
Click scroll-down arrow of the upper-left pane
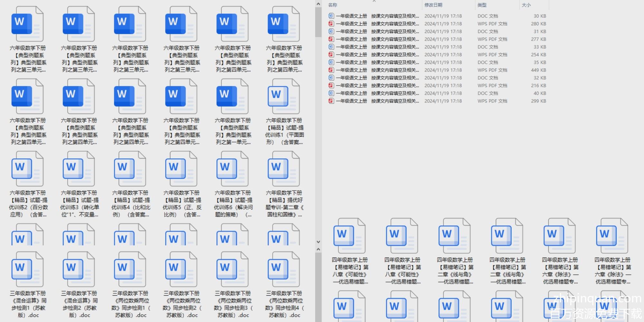[318, 242]
